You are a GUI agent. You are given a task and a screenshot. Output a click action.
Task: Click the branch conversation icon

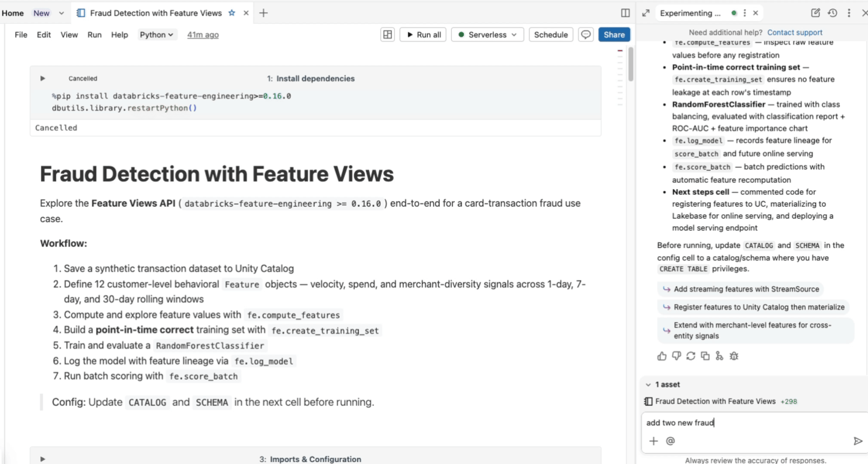(719, 356)
